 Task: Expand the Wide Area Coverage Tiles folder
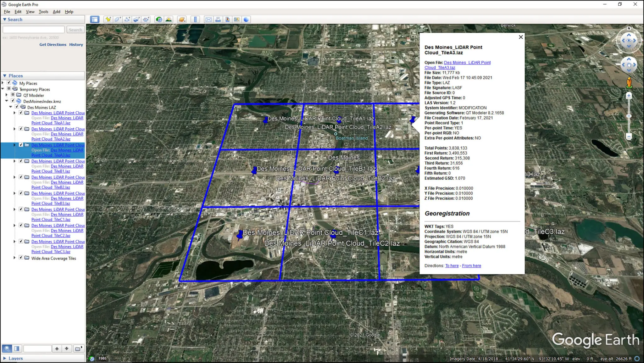coord(14,258)
